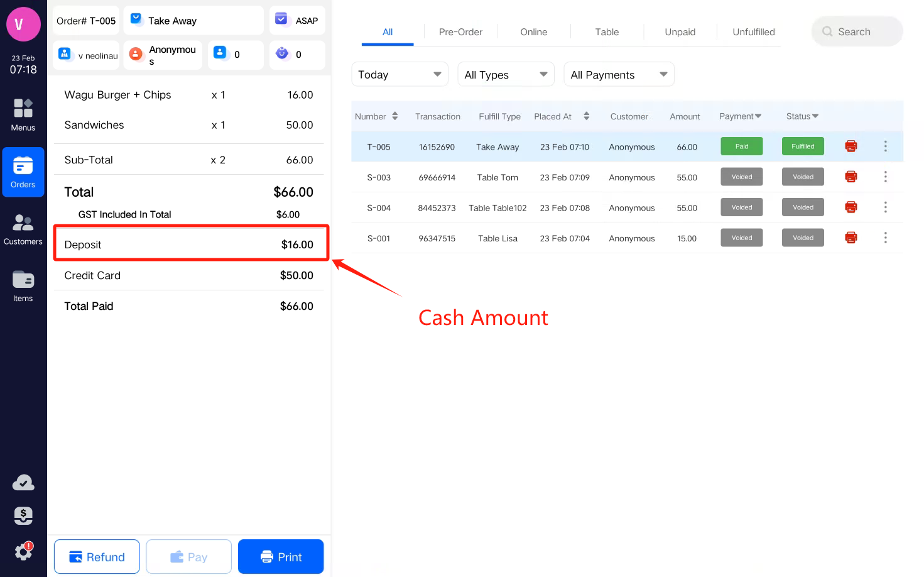924x577 pixels.
Task: Click the Search input field
Action: [857, 31]
